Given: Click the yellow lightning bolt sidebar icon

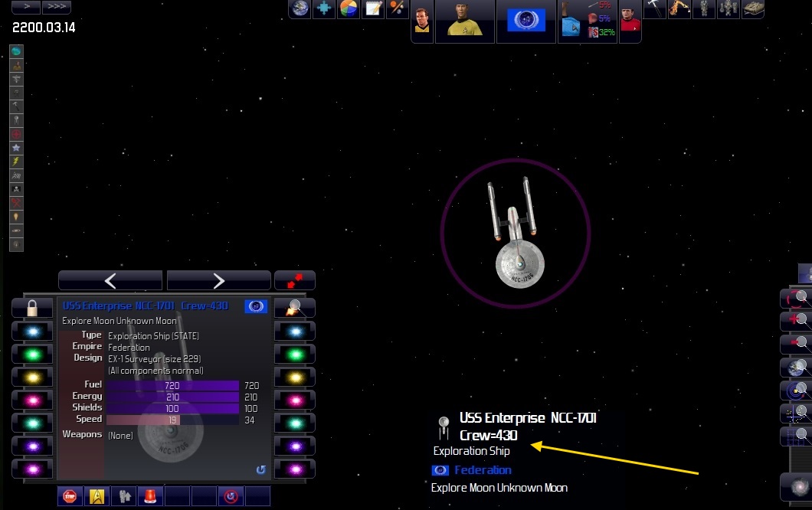Looking at the screenshot, I should pos(16,162).
